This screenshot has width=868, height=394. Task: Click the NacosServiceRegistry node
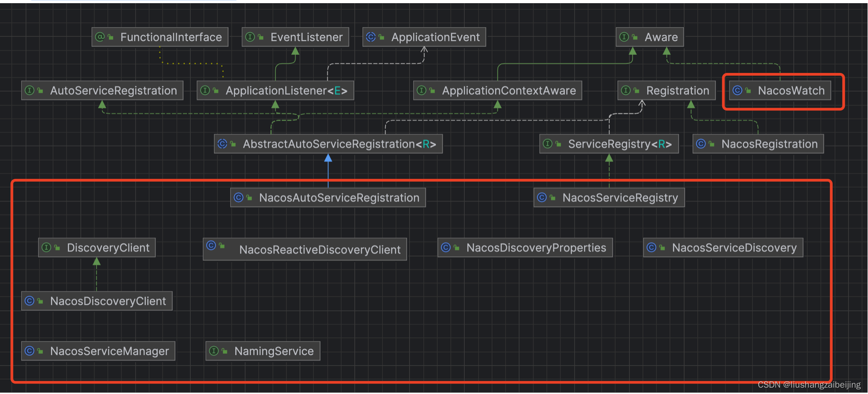(609, 197)
